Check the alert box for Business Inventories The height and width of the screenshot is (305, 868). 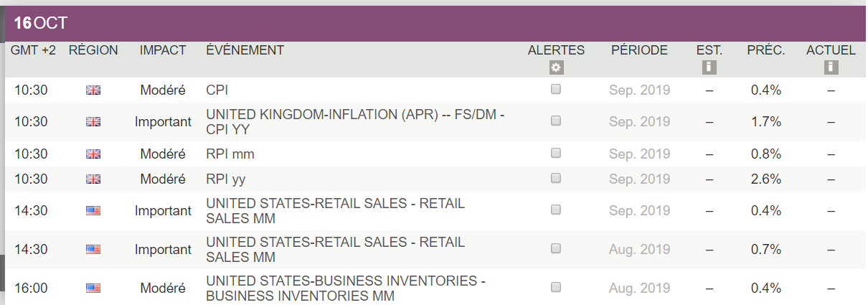(556, 287)
